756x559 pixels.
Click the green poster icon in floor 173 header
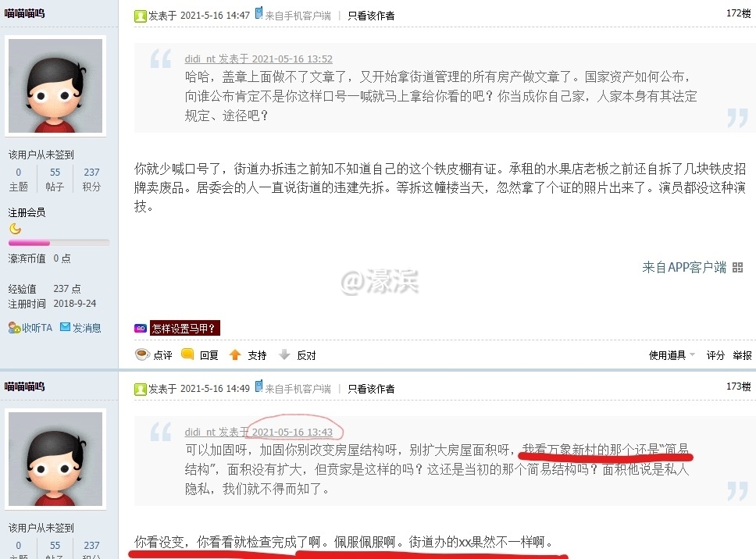(141, 390)
